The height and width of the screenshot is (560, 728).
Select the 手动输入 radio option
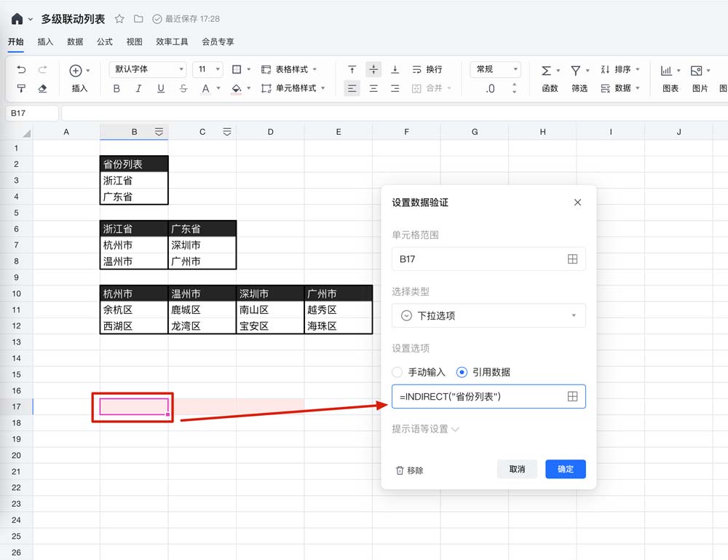397,372
